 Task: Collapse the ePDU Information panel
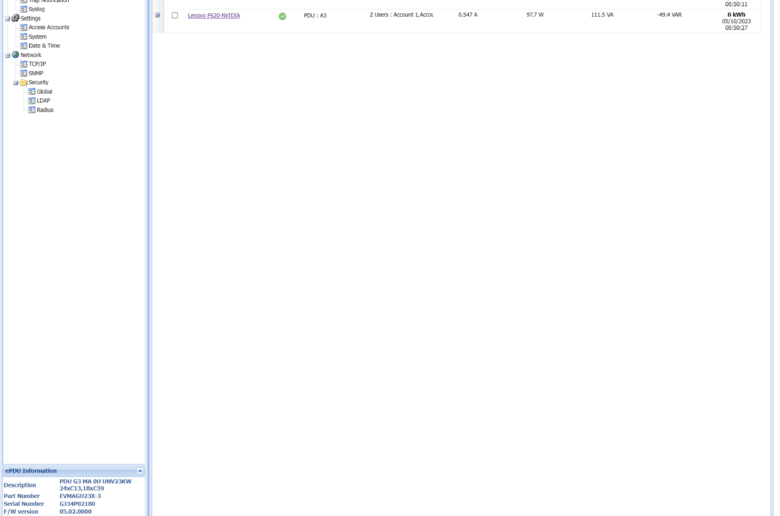point(140,471)
